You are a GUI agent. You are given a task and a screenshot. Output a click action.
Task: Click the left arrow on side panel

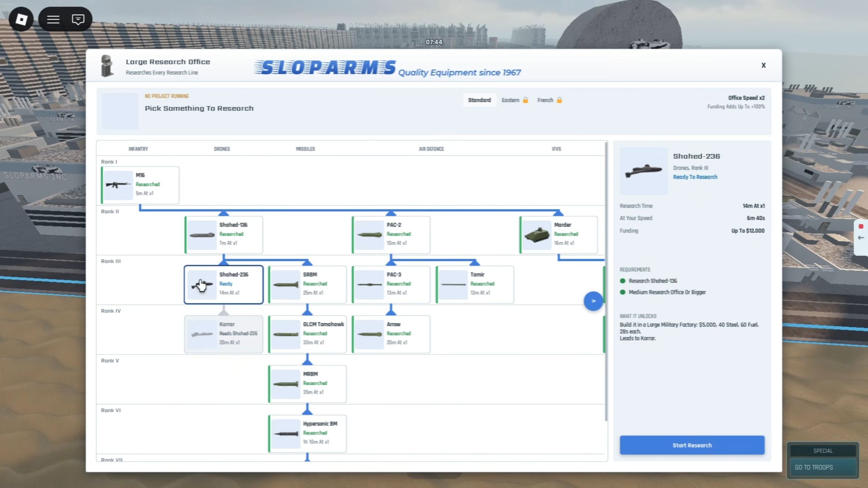coord(861,238)
